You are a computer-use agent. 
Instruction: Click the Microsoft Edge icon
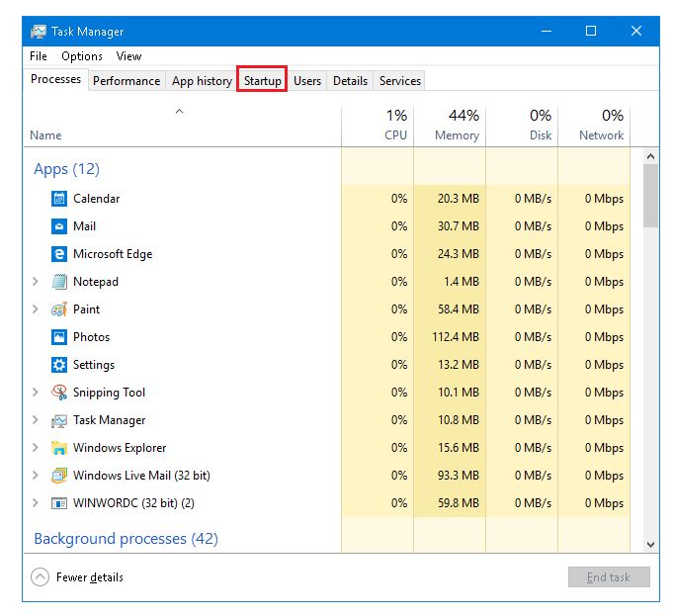point(59,254)
